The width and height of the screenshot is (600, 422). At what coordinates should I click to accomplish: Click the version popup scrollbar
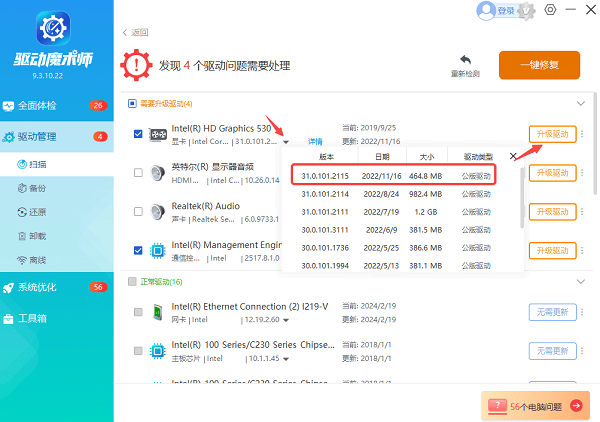pos(522,198)
